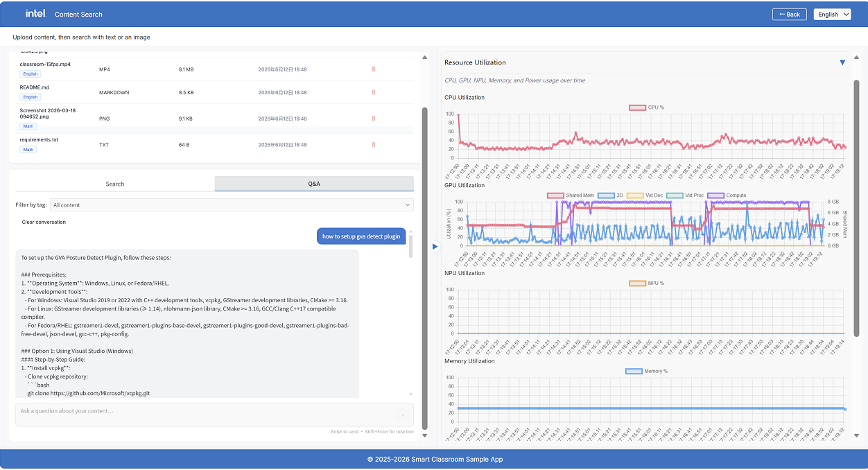The width and height of the screenshot is (868, 470).
Task: Click the 9.1 KB size value
Action: [186, 119]
